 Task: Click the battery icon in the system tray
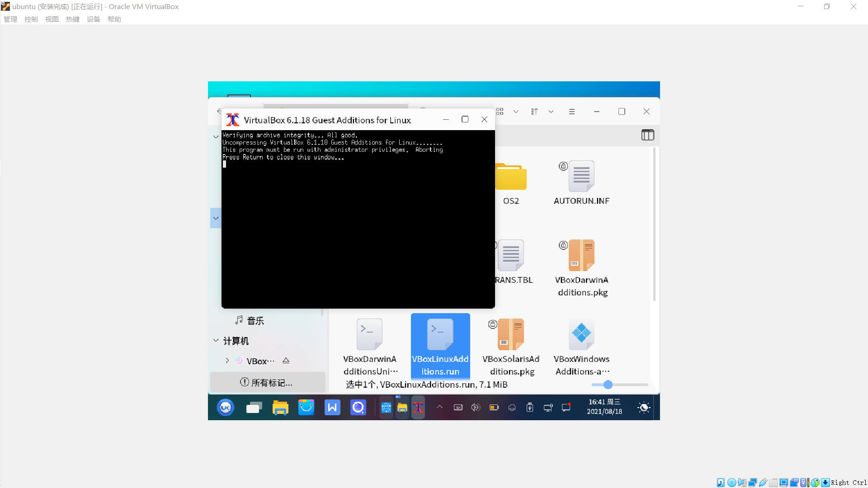tap(494, 407)
